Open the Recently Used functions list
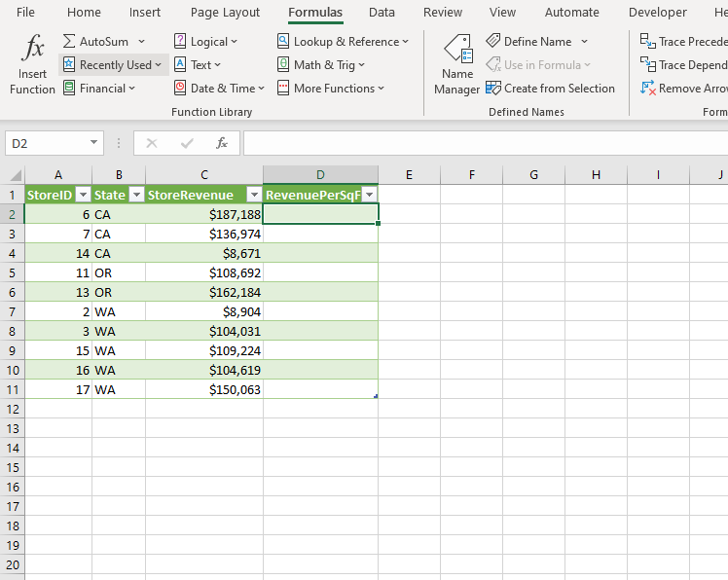 (x=113, y=64)
